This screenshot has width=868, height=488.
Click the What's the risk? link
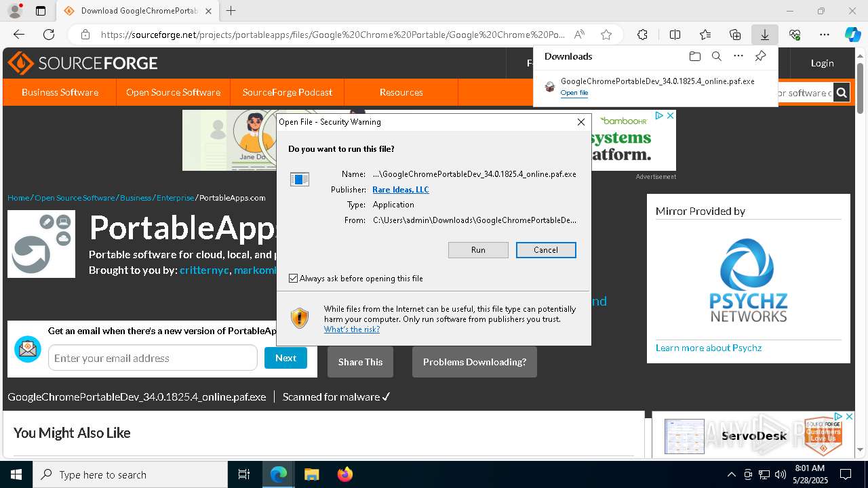point(352,329)
